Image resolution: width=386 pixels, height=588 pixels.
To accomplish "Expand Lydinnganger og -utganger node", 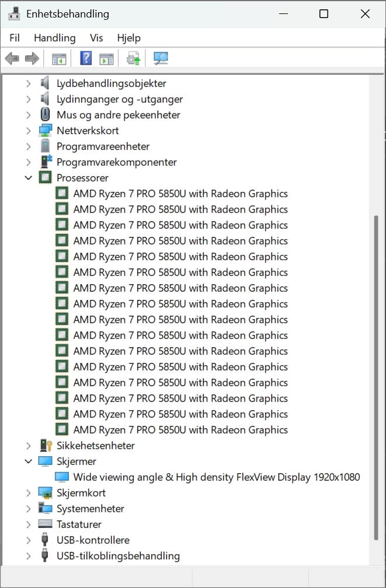I will click(29, 99).
